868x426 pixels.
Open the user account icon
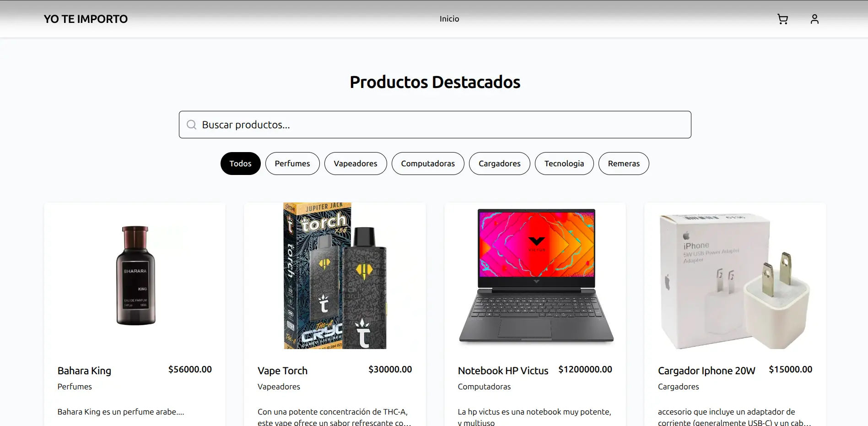[x=814, y=19]
